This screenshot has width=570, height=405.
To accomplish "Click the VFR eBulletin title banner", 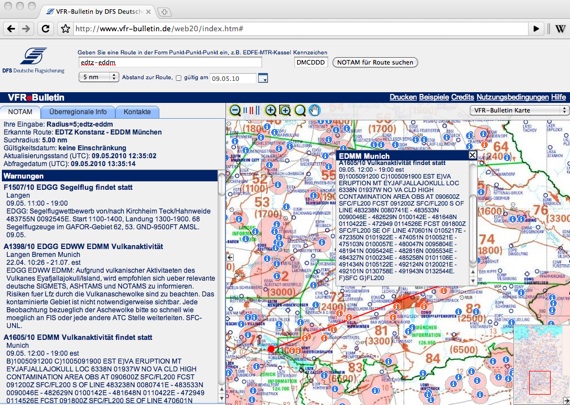I will tap(36, 97).
